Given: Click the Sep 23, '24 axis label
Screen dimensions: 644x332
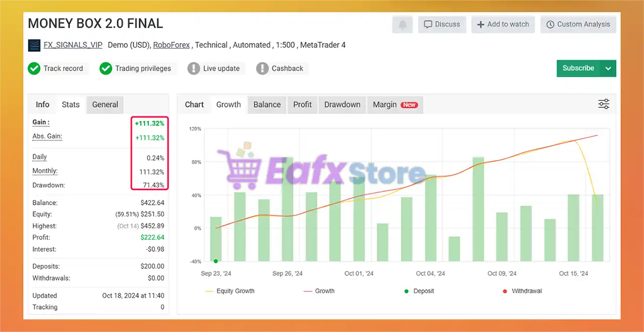Looking at the screenshot, I should 216,273.
